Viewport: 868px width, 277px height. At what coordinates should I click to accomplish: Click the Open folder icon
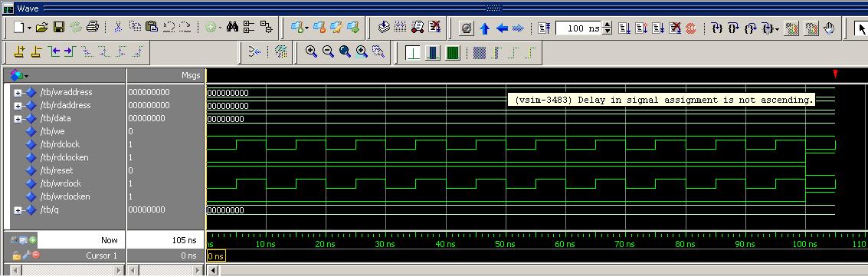click(42, 27)
